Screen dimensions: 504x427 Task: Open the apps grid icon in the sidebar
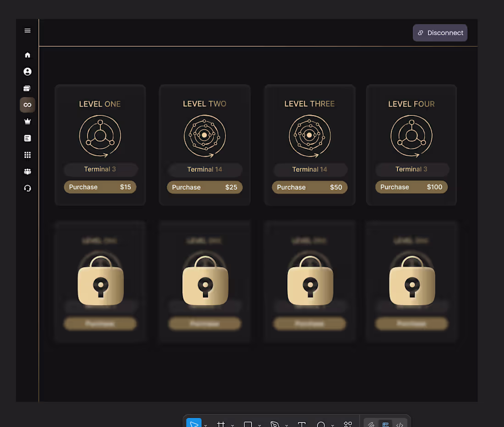27,154
